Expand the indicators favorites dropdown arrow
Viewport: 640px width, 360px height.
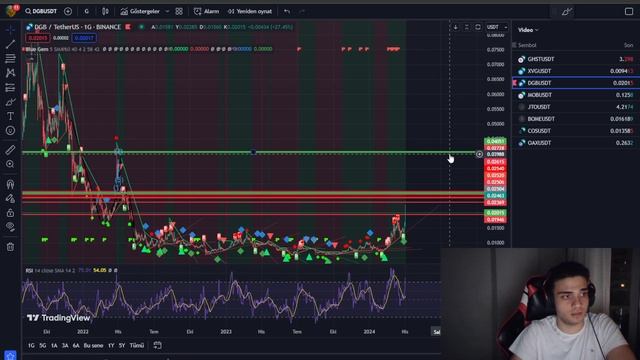click(x=167, y=11)
